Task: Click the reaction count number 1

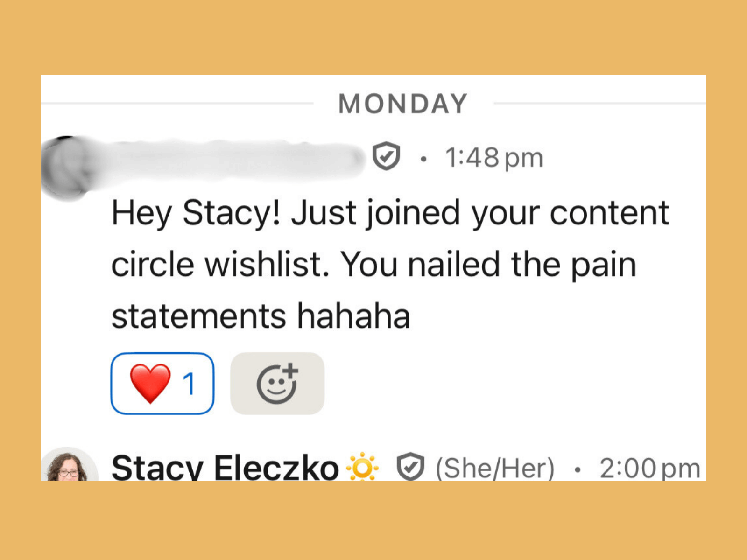Action: 189,384
